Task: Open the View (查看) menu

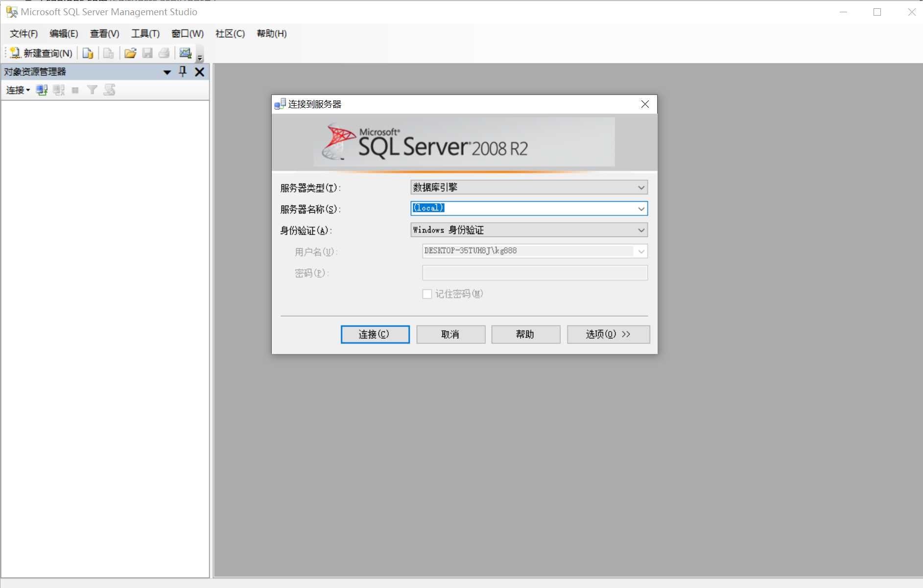Action: (104, 33)
